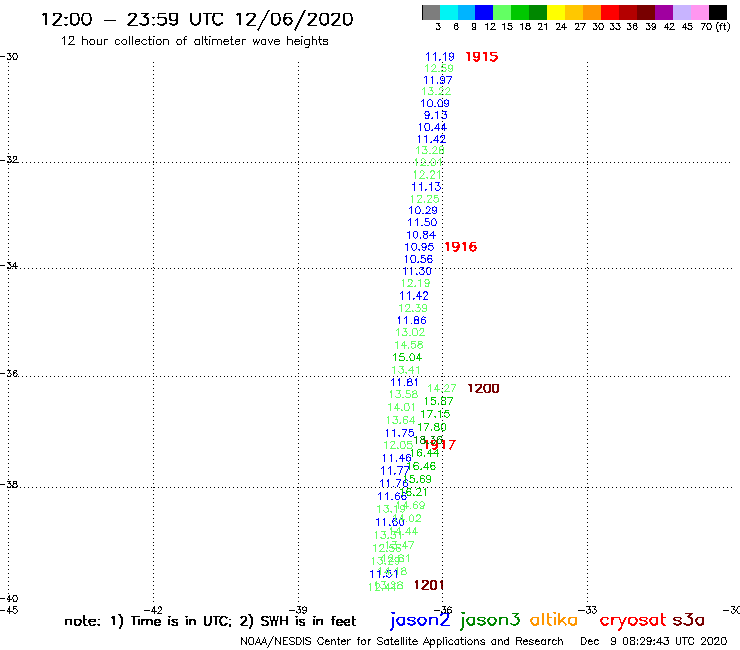Click the cyan swatch in the wave height legend
This screenshot has height=650, width=740.
[x=449, y=12]
